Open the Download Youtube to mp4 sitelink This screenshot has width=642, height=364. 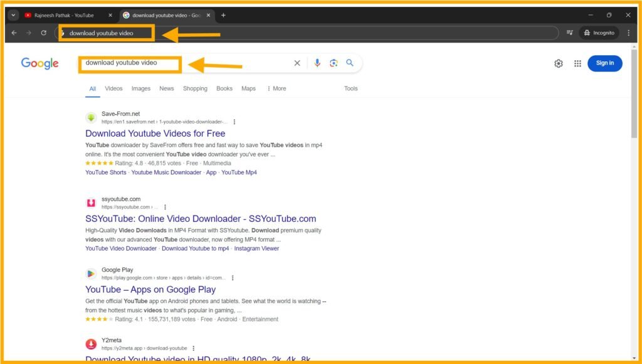pos(196,248)
